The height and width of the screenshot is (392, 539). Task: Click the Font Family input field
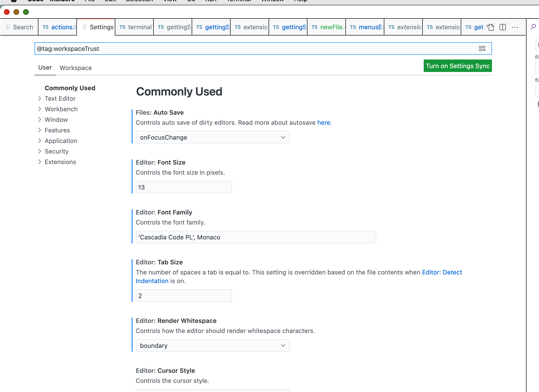click(x=256, y=237)
